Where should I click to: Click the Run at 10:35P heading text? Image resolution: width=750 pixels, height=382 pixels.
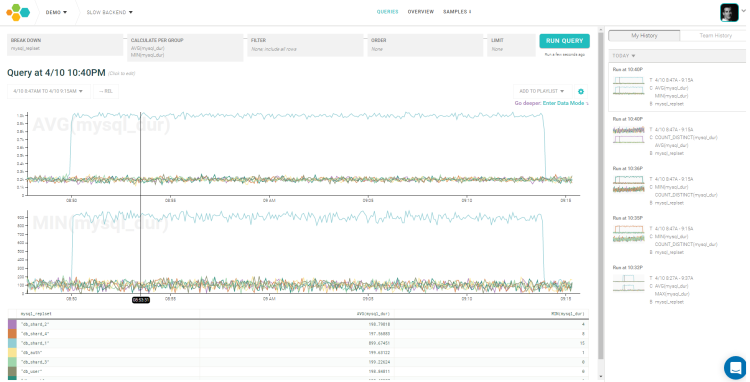[628, 218]
